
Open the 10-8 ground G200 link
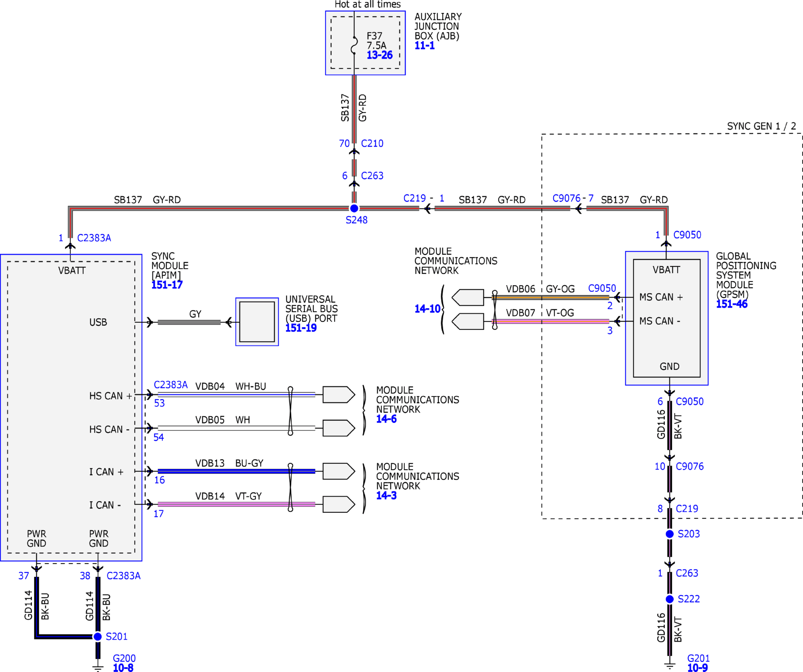pyautogui.click(x=123, y=668)
